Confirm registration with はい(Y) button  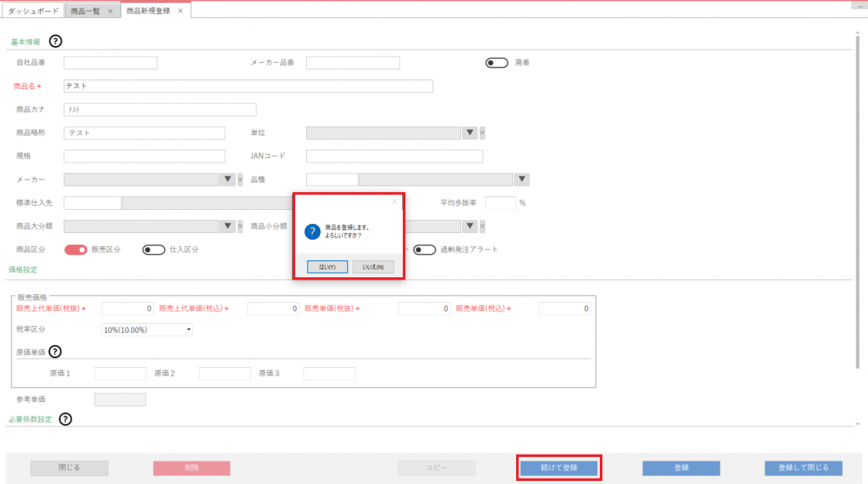pos(321,266)
